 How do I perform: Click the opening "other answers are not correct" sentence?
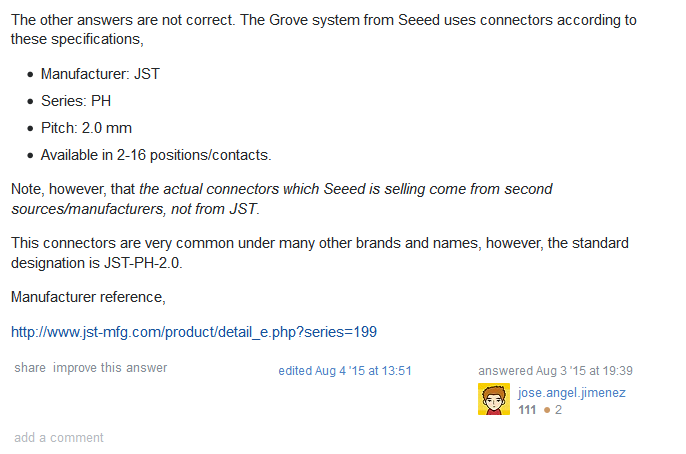(x=150, y=20)
